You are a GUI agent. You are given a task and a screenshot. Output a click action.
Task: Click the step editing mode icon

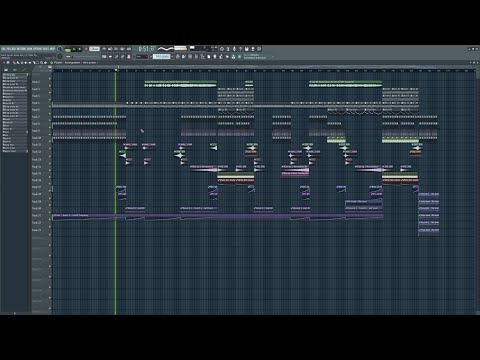point(116,56)
